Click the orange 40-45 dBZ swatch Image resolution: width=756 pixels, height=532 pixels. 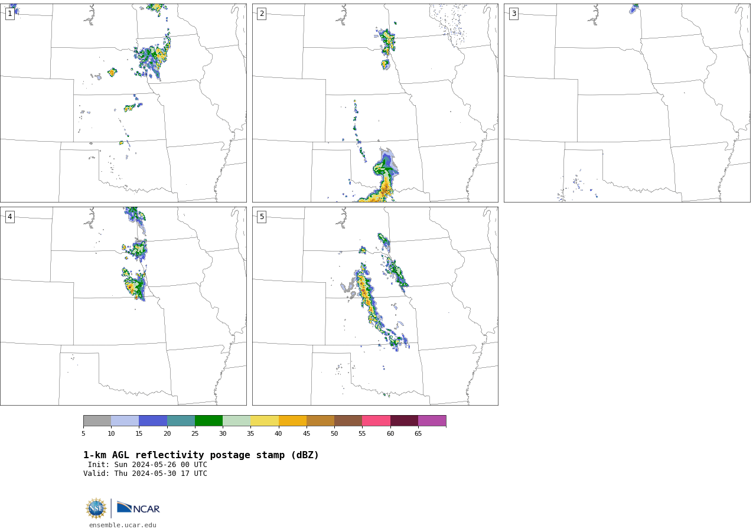coord(292,420)
